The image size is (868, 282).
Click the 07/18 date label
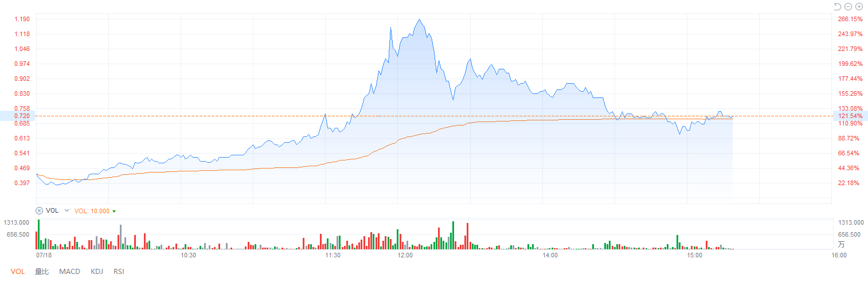[x=44, y=255]
